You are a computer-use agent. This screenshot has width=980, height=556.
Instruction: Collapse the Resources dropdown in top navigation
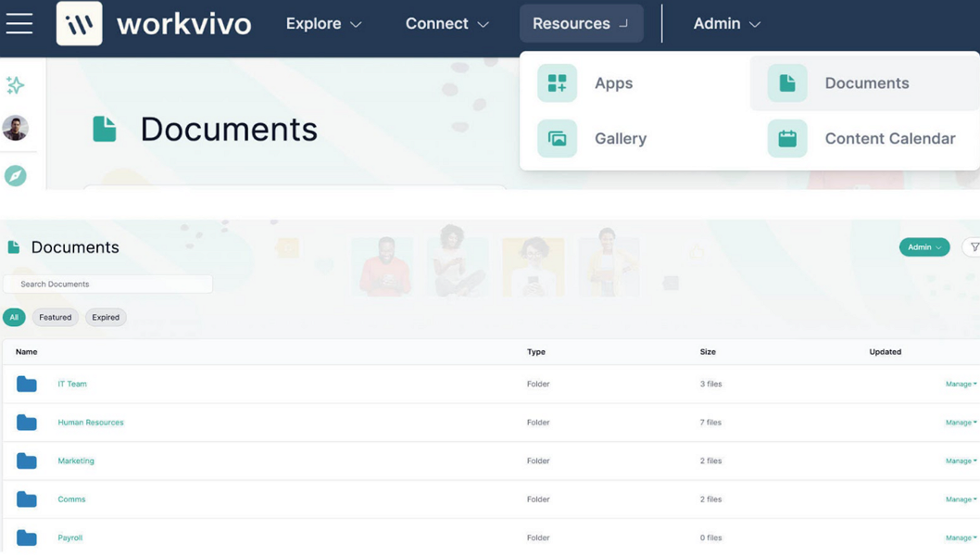[582, 24]
